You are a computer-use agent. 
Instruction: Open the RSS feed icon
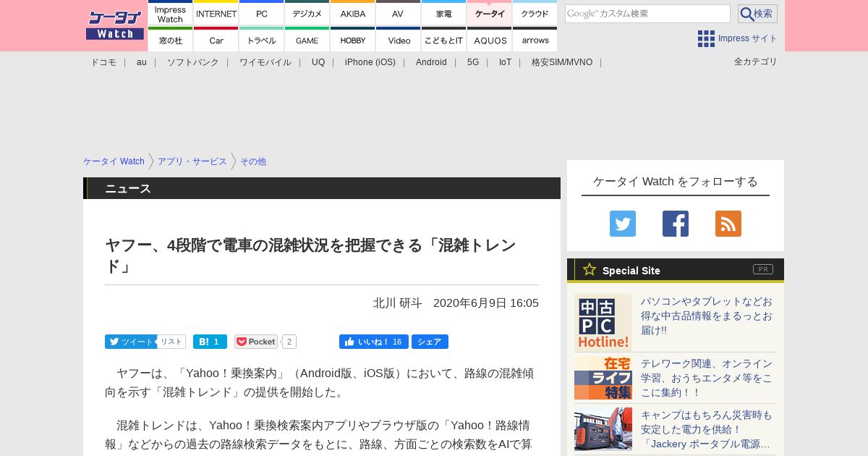728,224
